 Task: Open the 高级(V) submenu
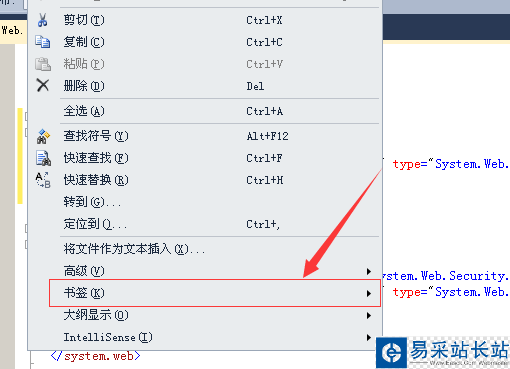tap(205, 271)
